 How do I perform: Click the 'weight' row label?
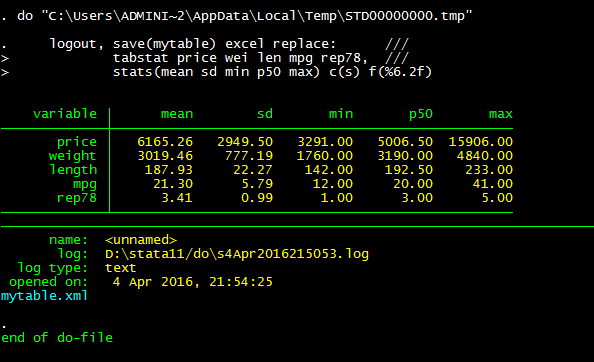pyautogui.click(x=73, y=156)
